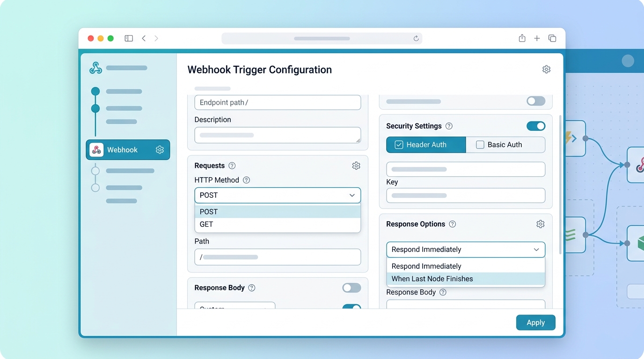Pick When Last Node Finishes option
This screenshot has width=644, height=359.
coord(466,279)
